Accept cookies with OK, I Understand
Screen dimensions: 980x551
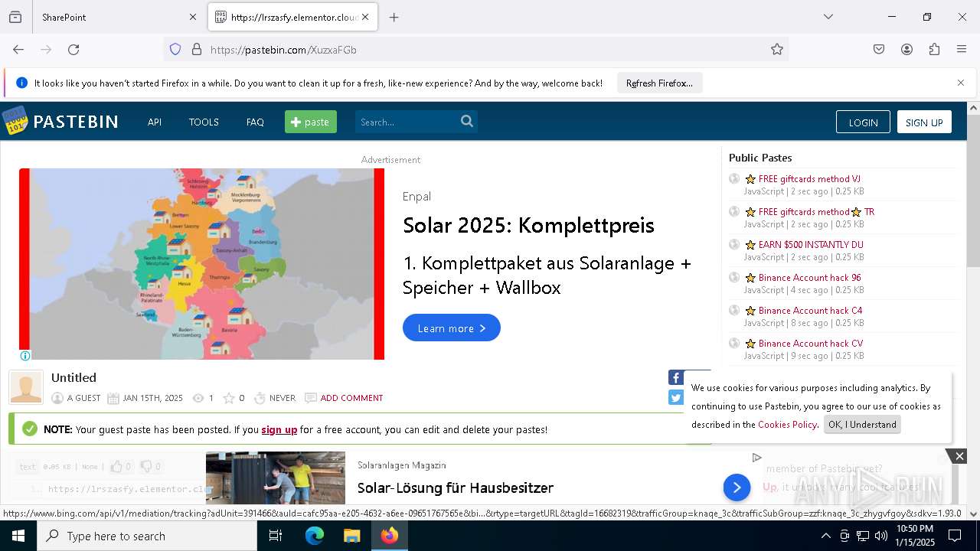(x=862, y=425)
